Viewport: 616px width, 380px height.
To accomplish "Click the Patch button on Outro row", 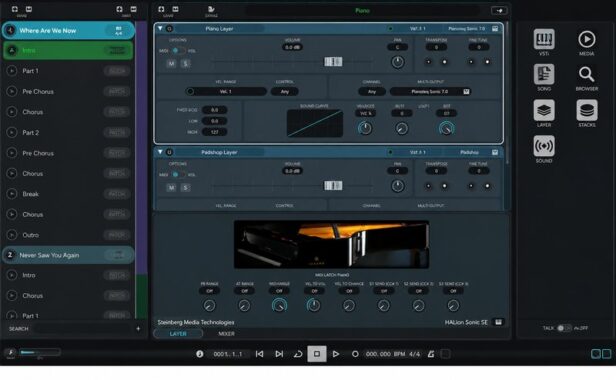I will 117,235.
